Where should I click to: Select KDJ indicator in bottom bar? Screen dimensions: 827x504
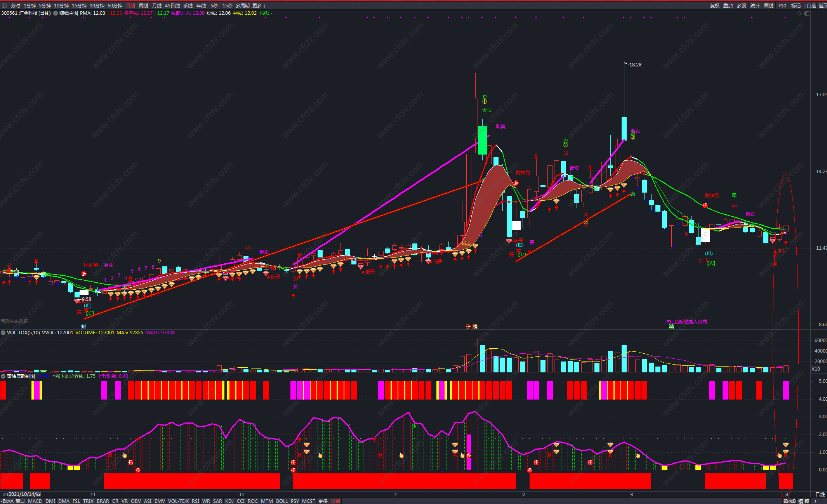click(x=229, y=501)
